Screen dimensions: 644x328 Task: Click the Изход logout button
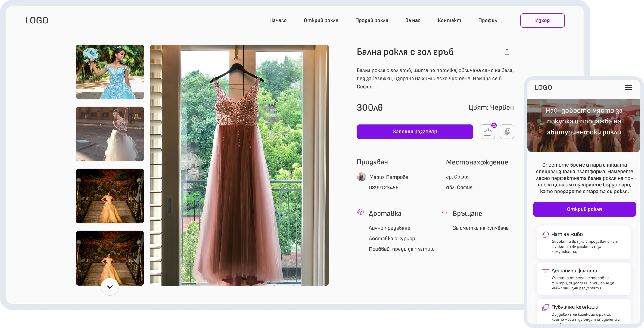543,20
